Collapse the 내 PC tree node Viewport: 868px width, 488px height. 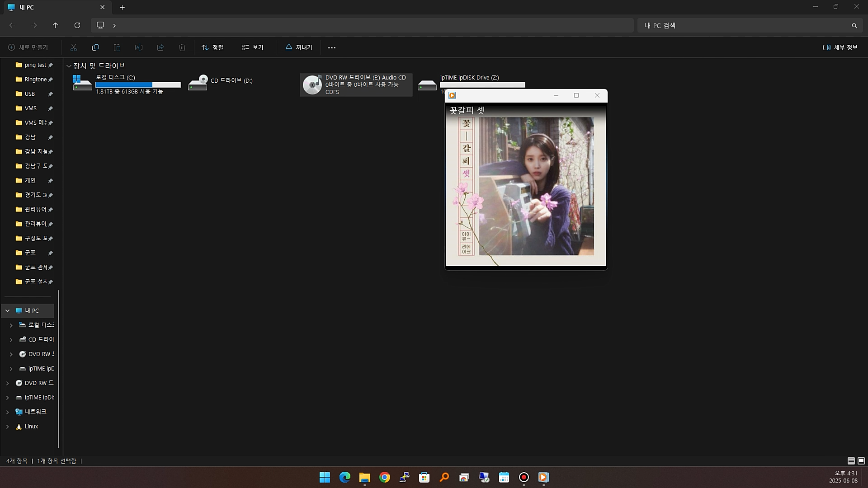pyautogui.click(x=7, y=310)
